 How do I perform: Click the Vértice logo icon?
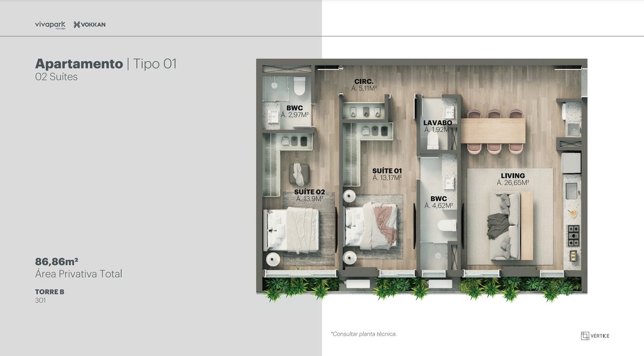585,336
